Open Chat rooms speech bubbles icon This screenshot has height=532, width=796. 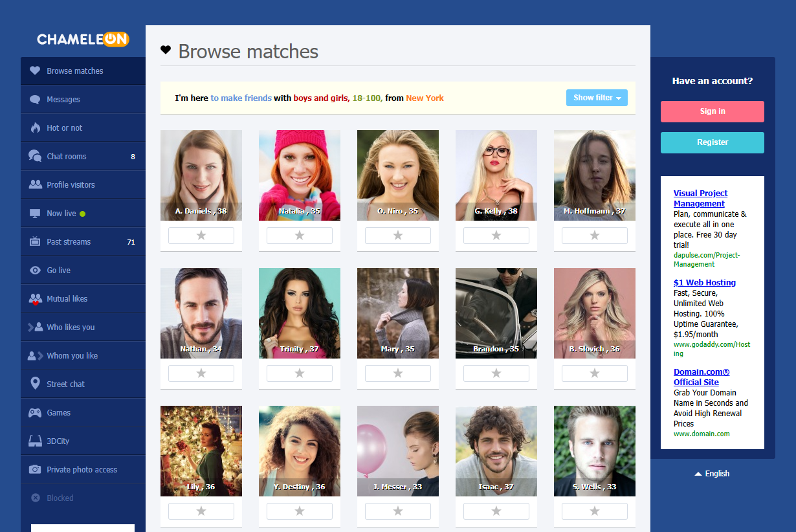[35, 156]
